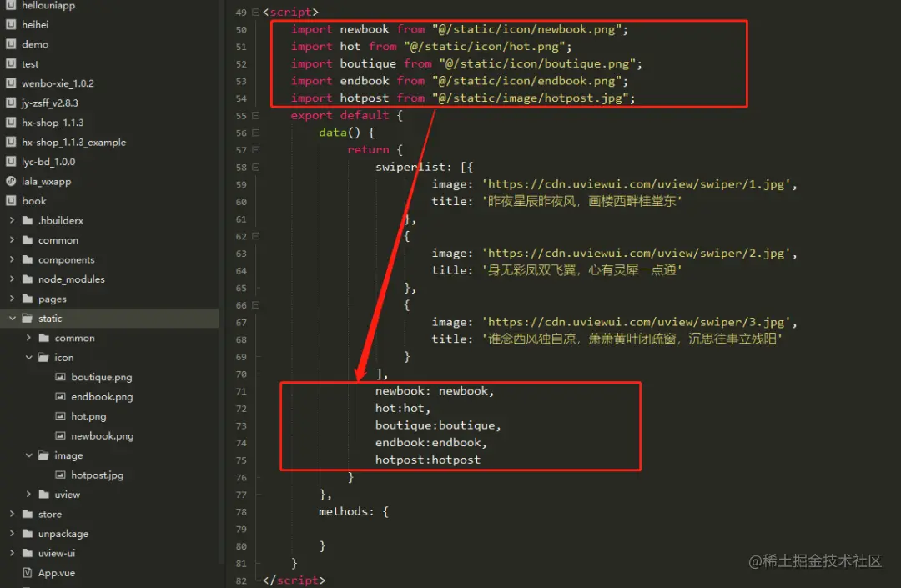
Task: Expand the common folder inside static
Action: pyautogui.click(x=28, y=338)
